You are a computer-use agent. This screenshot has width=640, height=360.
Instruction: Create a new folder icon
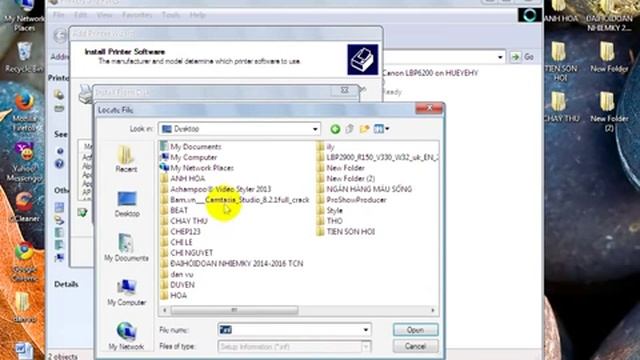coord(364,129)
